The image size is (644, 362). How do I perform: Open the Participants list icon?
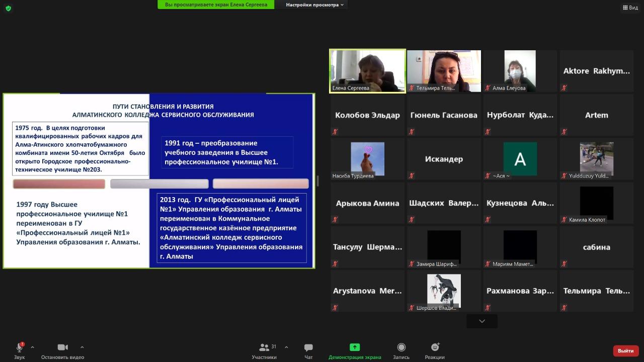(x=264, y=347)
